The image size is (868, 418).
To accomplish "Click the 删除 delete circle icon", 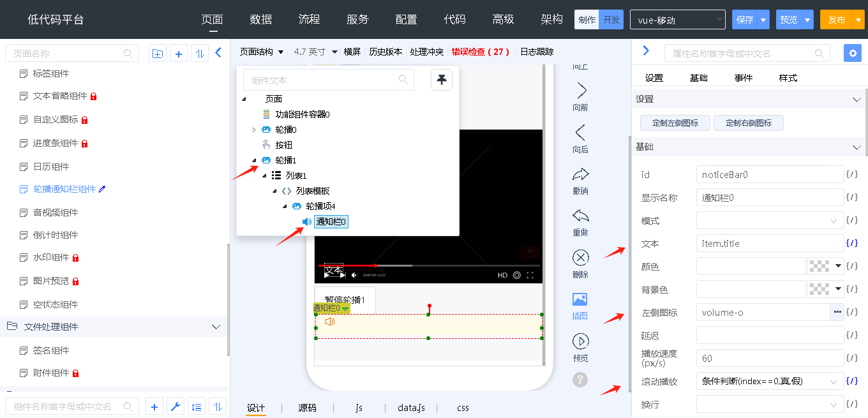I will click(x=581, y=257).
